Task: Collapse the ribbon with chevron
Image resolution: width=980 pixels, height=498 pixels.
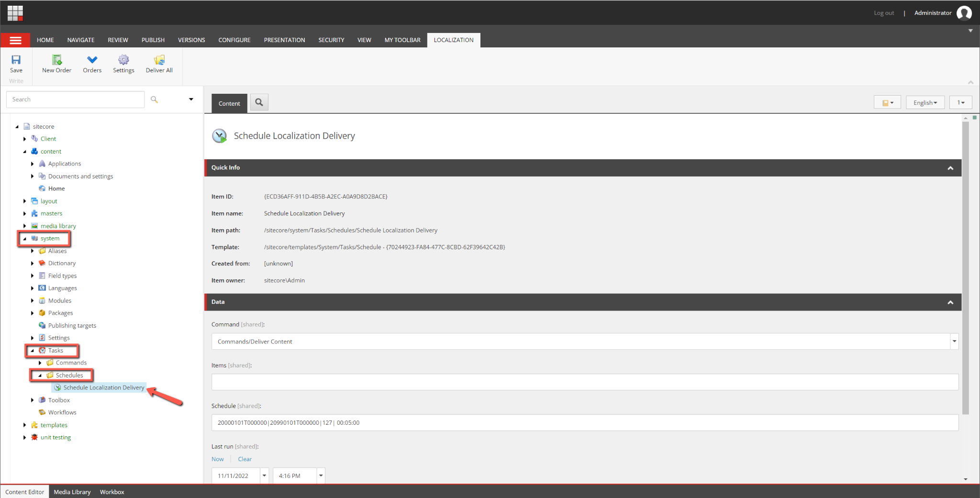Action: pyautogui.click(x=970, y=82)
